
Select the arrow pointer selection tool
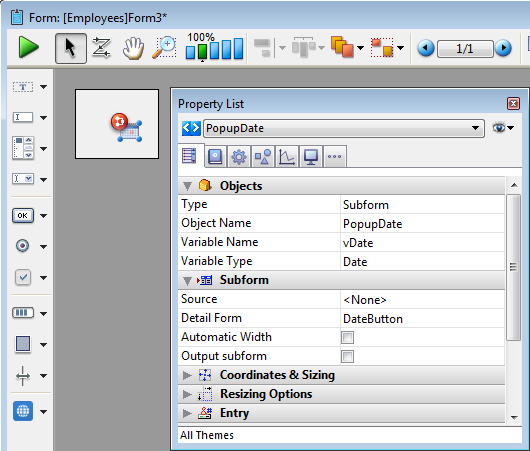click(71, 48)
